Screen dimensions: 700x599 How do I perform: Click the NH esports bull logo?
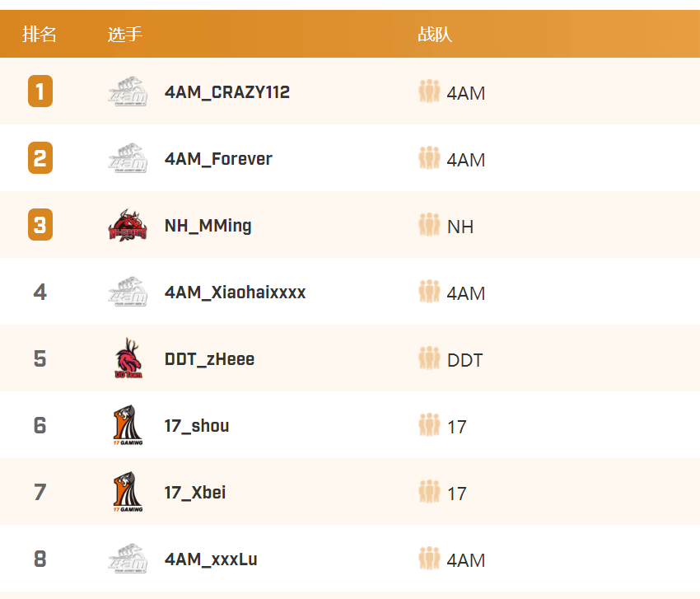tap(128, 225)
